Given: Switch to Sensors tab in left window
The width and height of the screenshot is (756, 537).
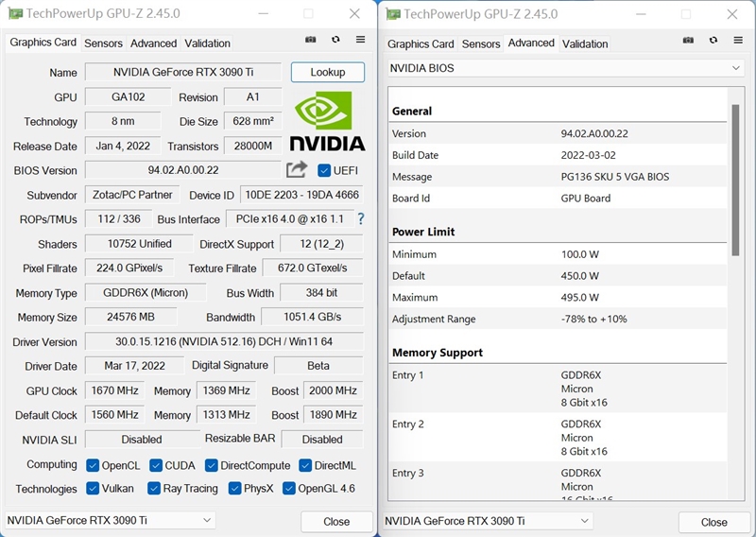Looking at the screenshot, I should pyautogui.click(x=103, y=43).
